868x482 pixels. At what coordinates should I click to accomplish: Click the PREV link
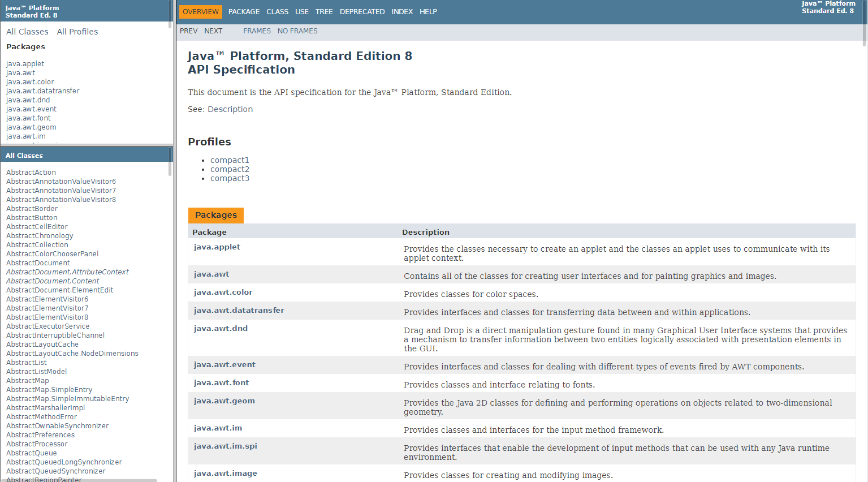pyautogui.click(x=189, y=31)
